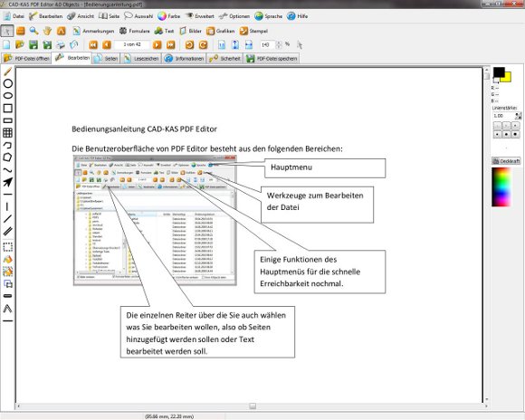Select the largest line thickness dot
The height and width of the screenshot is (420, 525).
point(515,134)
